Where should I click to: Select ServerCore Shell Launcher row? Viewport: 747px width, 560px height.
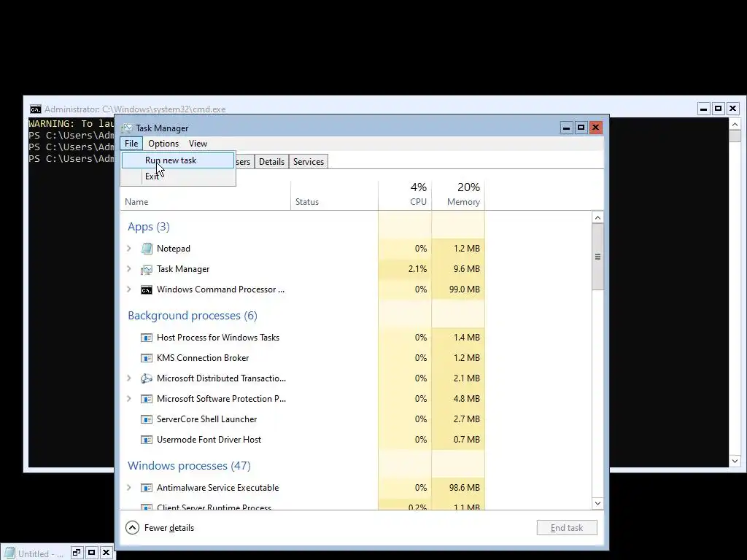coord(303,419)
